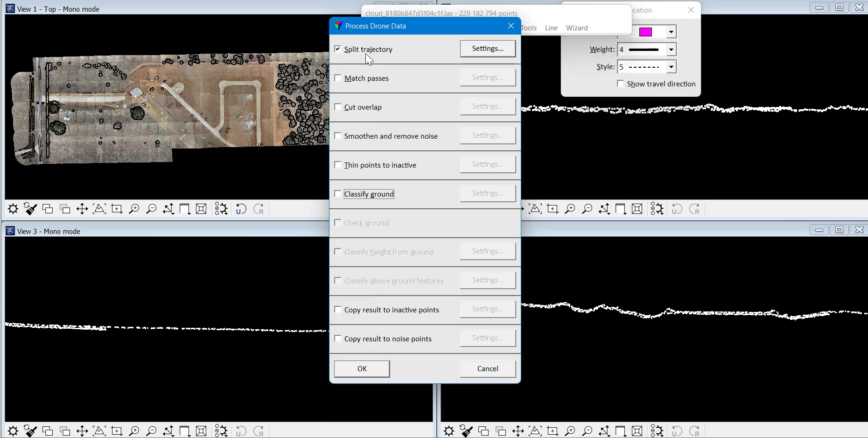The image size is (868, 438).
Task: Select the Pan View tool in View 1 toolbar
Action: point(82,209)
